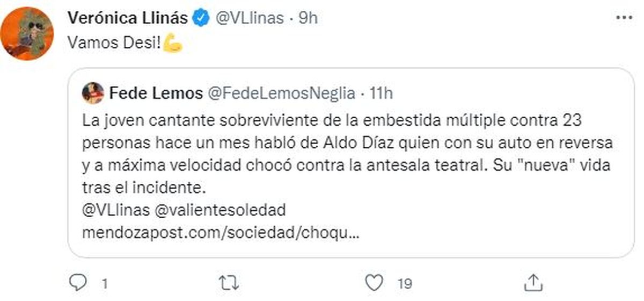
Task: Open the 11h quoted tweet timestamp
Action: coord(382,94)
